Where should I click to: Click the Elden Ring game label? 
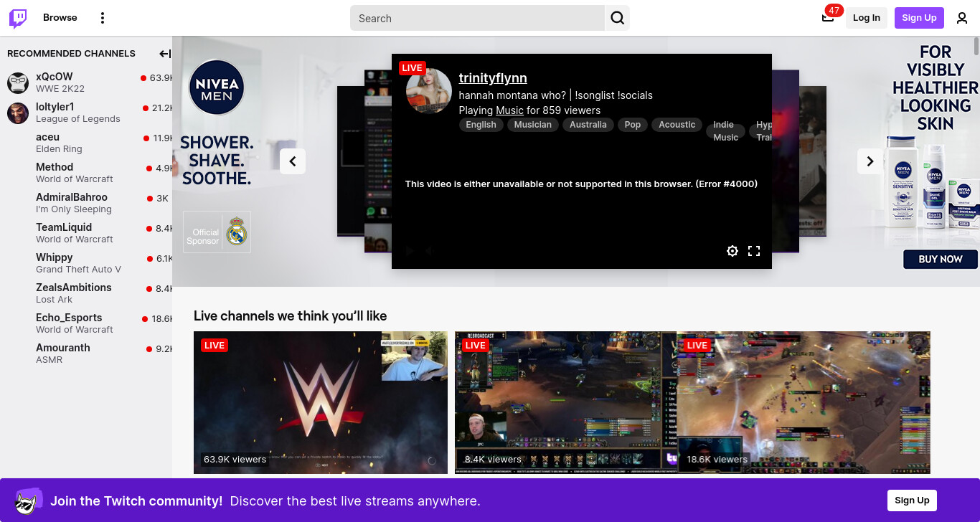(x=59, y=149)
